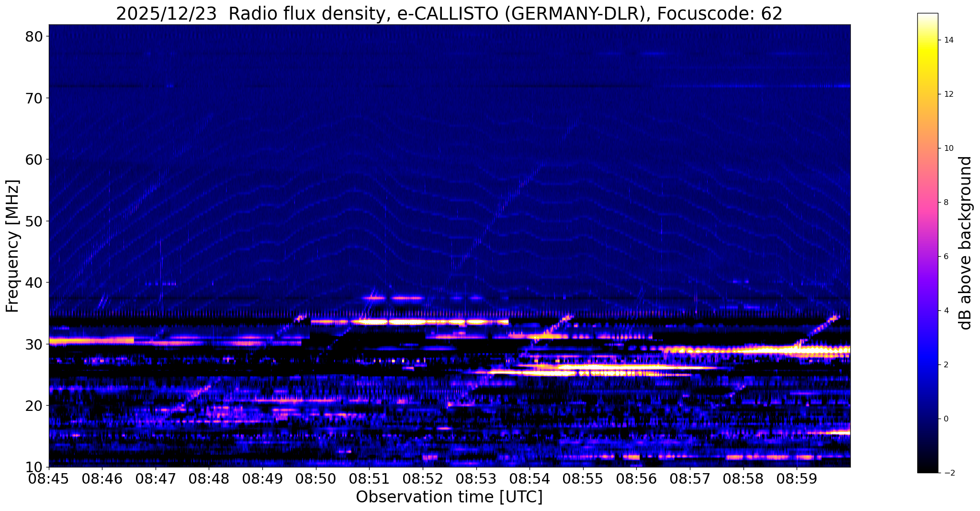This screenshot has height=511, width=980.
Task: Click the 08:55 time tick label
Action: click(x=583, y=478)
